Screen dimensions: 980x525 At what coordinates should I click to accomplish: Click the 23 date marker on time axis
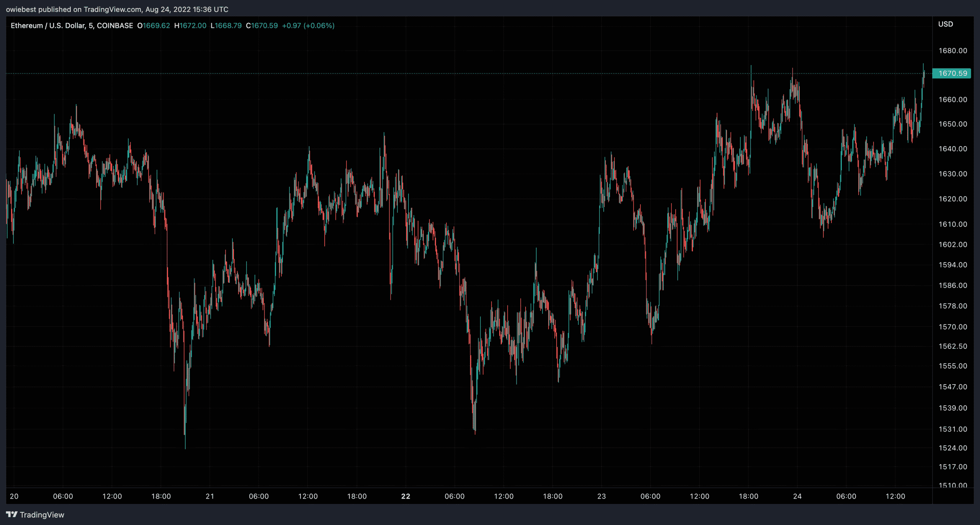[601, 496]
